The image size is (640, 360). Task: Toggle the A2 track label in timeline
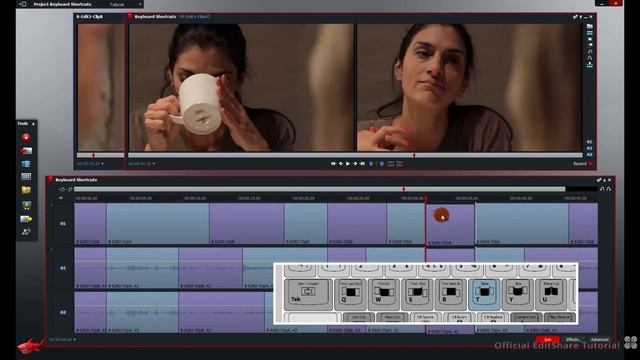click(63, 312)
